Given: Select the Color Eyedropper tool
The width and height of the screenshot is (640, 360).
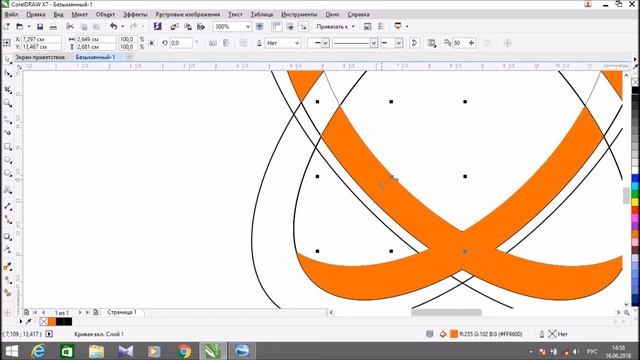Looking at the screenshot, I should 7,267.
